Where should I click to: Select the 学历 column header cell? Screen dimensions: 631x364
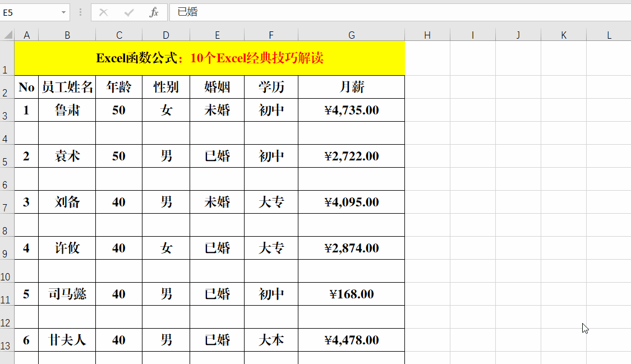[271, 87]
